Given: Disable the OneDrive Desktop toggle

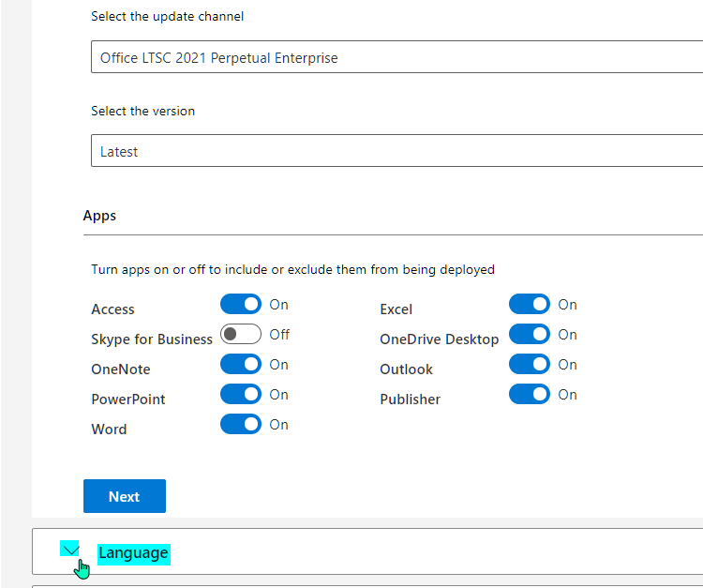Looking at the screenshot, I should (x=530, y=334).
